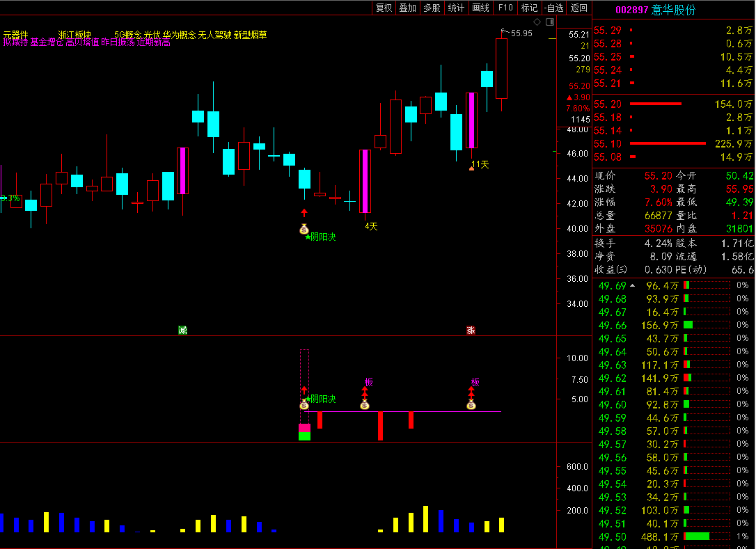The width and height of the screenshot is (756, 549).
Task: Click the 涨幅 value 7.60% in the quote panel
Action: (658, 202)
